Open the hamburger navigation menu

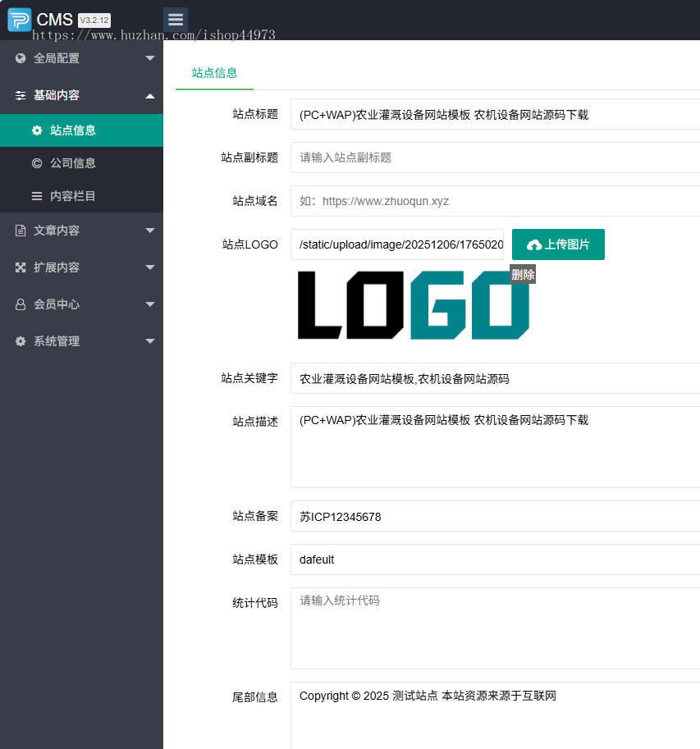175,19
